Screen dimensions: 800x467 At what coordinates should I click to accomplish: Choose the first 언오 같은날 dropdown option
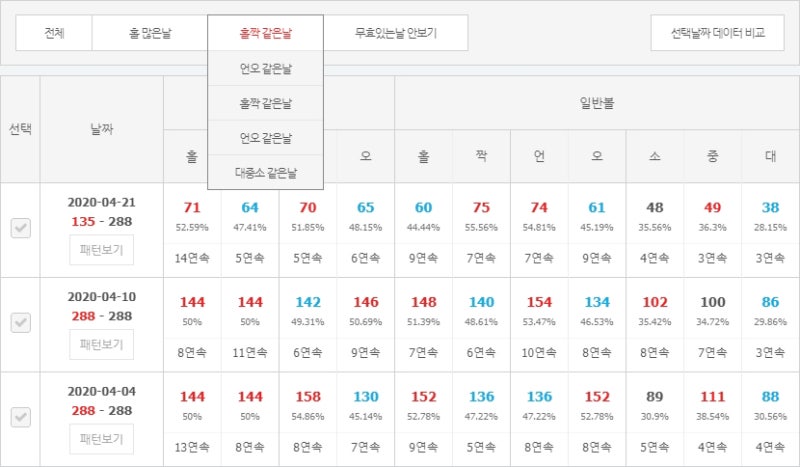tap(266, 69)
